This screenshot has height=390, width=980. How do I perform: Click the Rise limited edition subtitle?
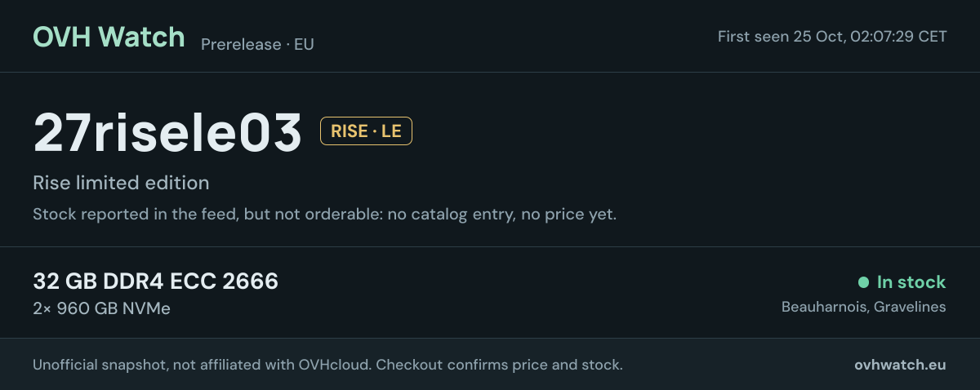click(121, 183)
